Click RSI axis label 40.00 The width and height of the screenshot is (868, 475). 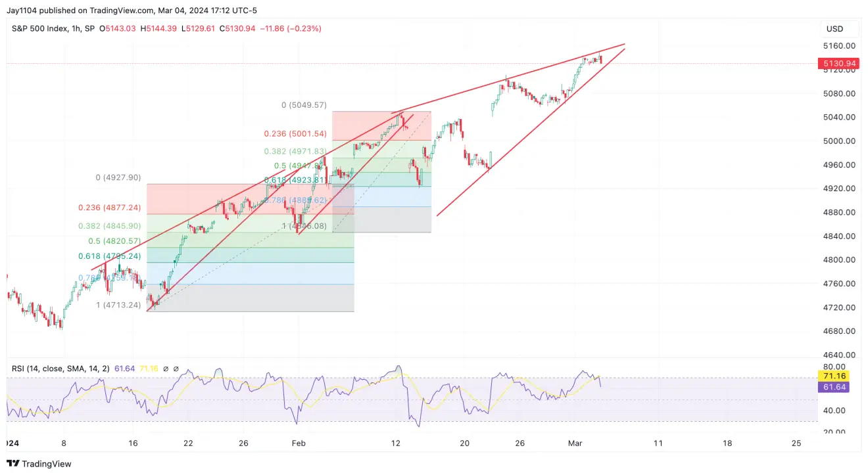pyautogui.click(x=834, y=411)
